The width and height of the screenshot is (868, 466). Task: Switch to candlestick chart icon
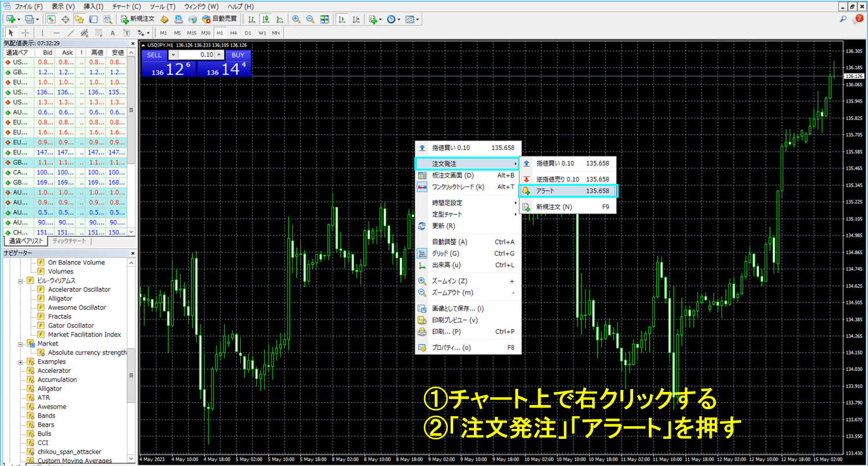[266, 19]
